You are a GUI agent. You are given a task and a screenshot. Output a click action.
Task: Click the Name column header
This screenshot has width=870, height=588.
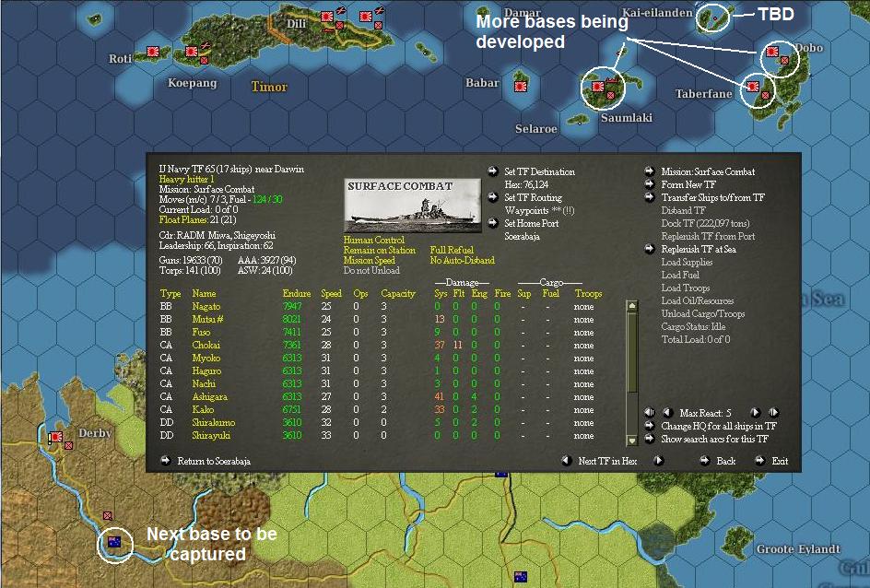coord(204,293)
